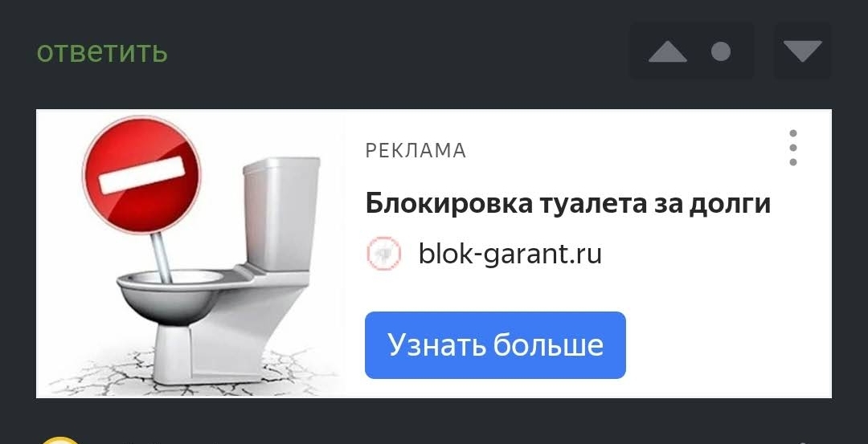Click the round blok-garant favicon icon

pyautogui.click(x=383, y=254)
